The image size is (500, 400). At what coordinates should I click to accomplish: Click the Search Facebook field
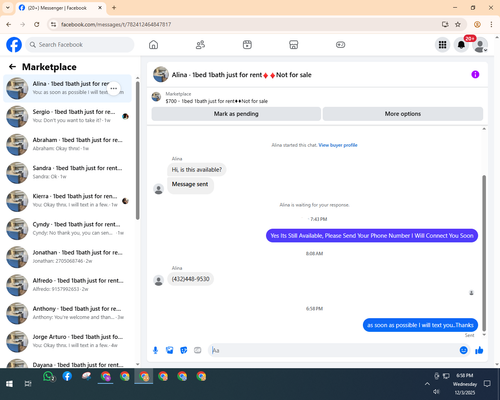80,45
